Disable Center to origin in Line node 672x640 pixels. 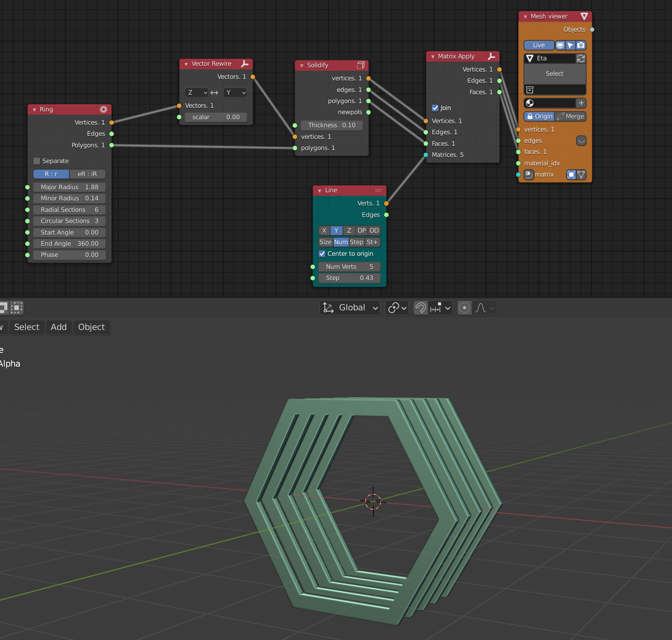pos(323,253)
